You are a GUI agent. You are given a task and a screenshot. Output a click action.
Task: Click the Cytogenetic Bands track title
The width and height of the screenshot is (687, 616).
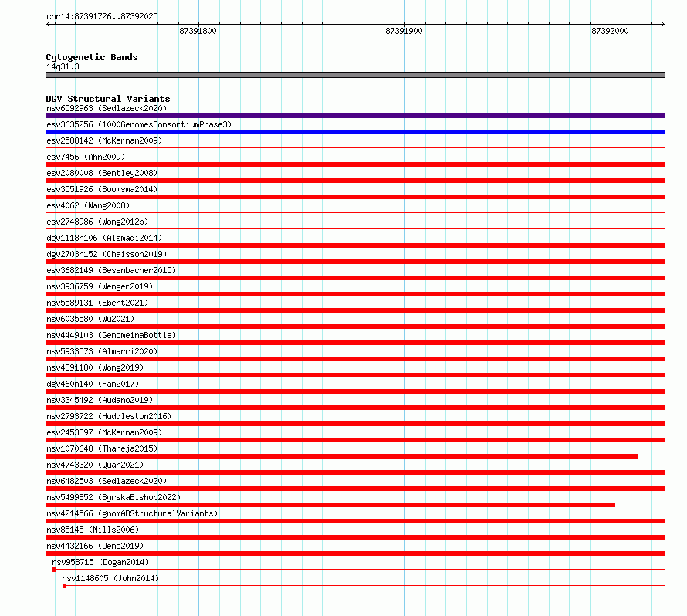tap(92, 57)
